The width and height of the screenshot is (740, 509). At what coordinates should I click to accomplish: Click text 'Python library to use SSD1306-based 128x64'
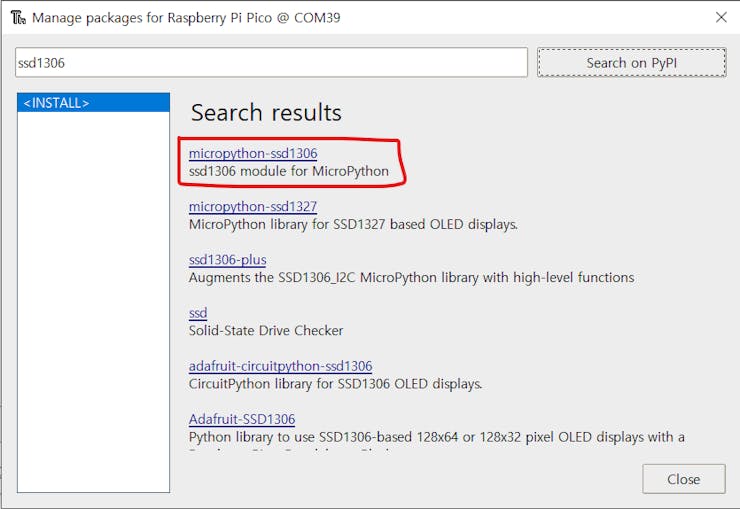(323, 437)
